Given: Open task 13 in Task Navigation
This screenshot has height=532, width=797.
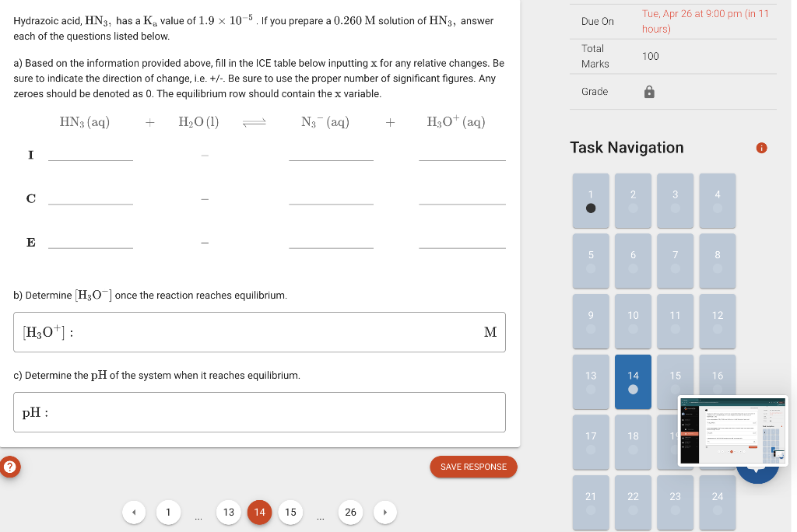Looking at the screenshot, I should [591, 382].
